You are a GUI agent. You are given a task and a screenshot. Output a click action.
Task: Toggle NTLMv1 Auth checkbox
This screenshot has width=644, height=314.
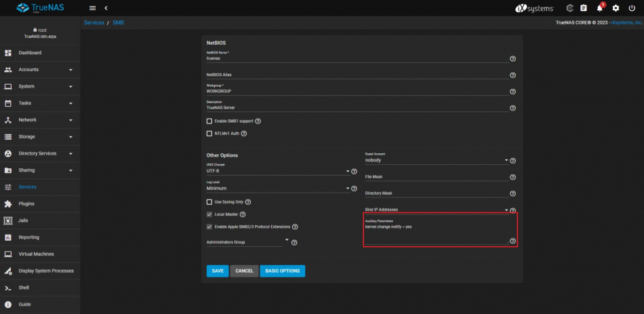tap(209, 134)
